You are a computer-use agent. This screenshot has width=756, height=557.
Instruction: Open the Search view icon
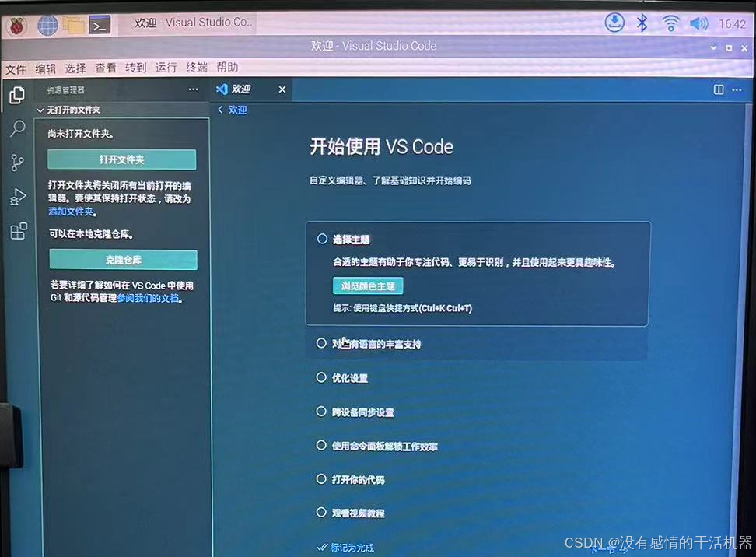(18, 128)
